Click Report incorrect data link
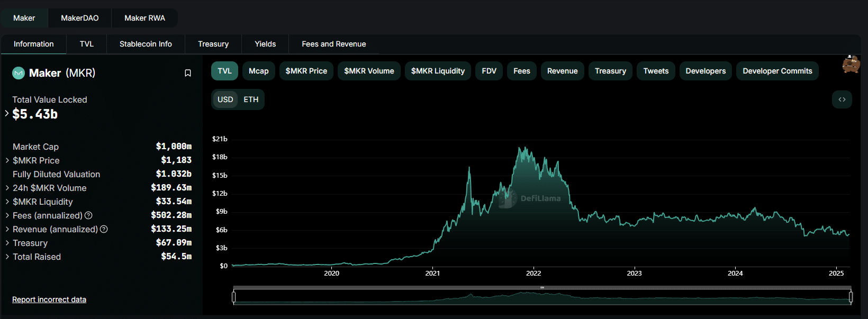The image size is (868, 319). tap(49, 299)
